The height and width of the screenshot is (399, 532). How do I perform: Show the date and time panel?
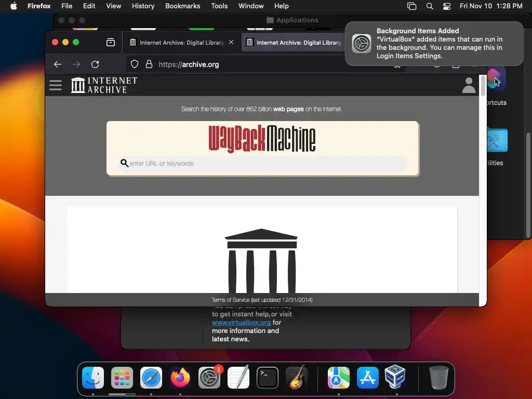pos(491,6)
